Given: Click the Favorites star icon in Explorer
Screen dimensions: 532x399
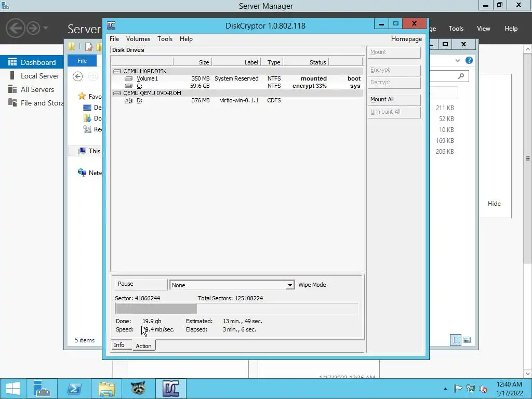Looking at the screenshot, I should [82, 96].
